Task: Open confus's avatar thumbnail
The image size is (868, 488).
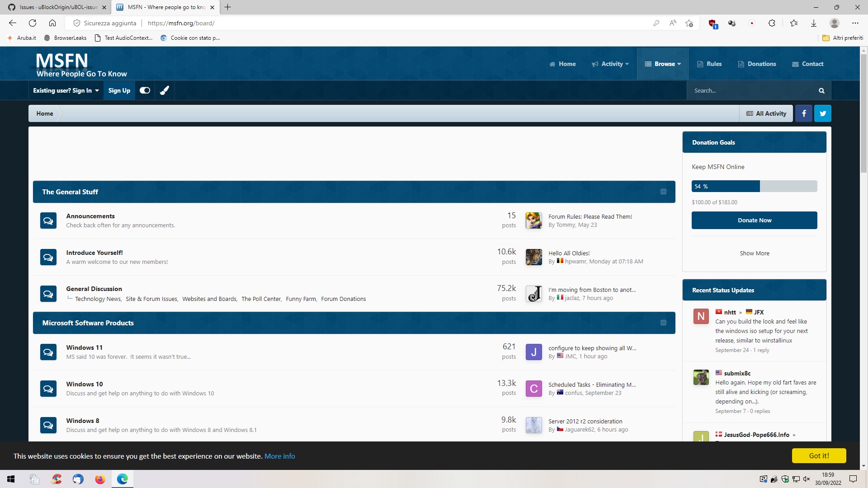Action: pyautogui.click(x=534, y=389)
